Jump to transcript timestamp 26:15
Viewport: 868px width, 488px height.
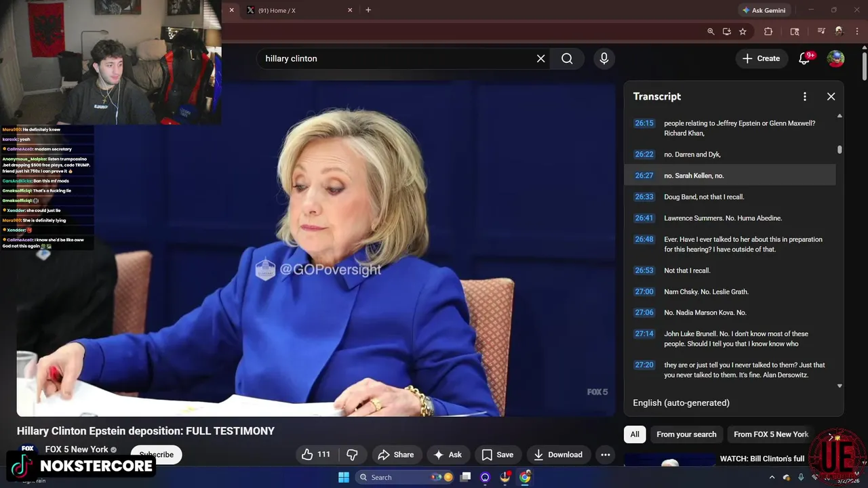(644, 123)
